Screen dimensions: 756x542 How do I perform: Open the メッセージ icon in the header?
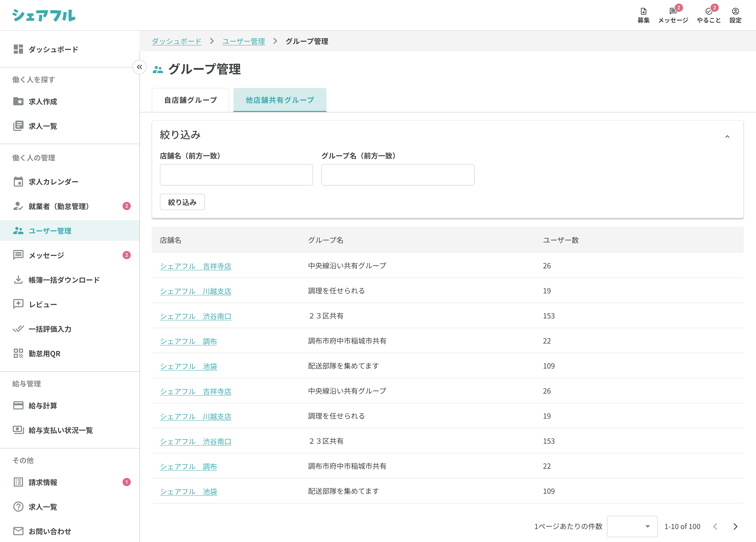pyautogui.click(x=673, y=15)
